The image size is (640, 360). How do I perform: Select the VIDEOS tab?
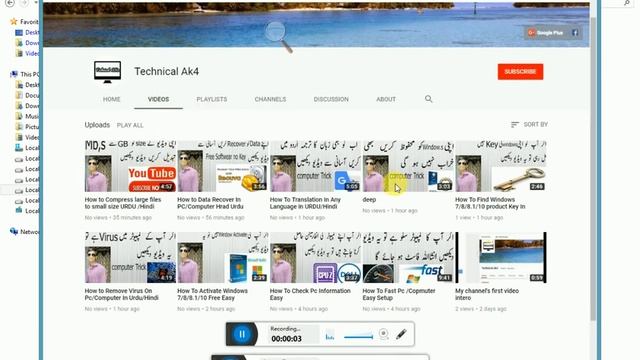pos(158,99)
